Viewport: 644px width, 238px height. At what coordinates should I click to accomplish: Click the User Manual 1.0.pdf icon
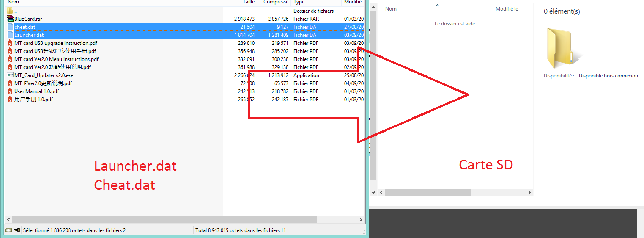(x=10, y=91)
